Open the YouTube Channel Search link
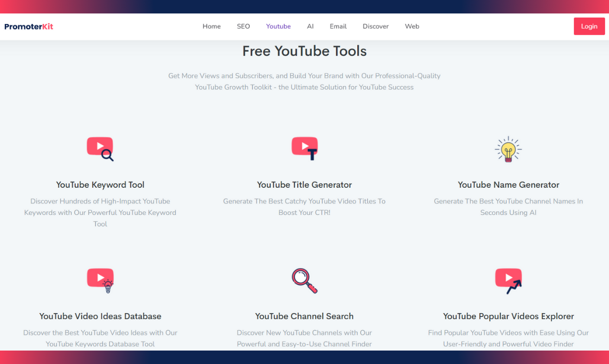 (x=304, y=316)
